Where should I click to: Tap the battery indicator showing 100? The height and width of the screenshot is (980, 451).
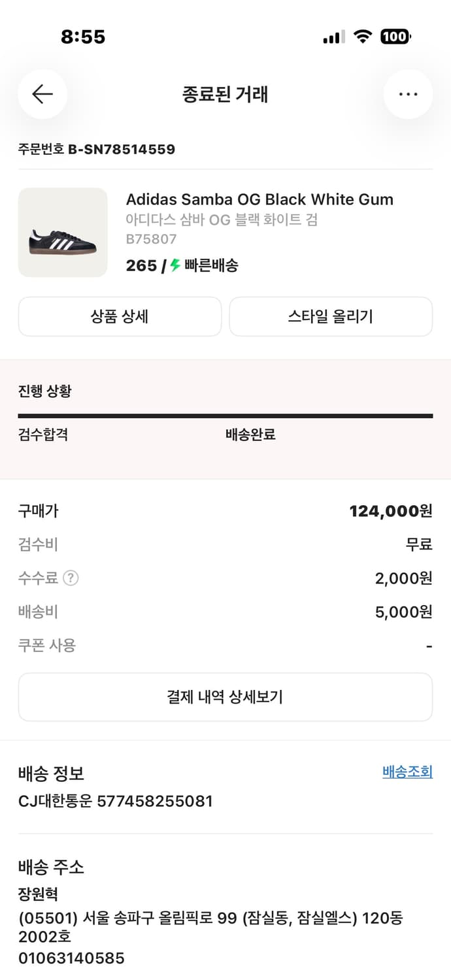395,37
